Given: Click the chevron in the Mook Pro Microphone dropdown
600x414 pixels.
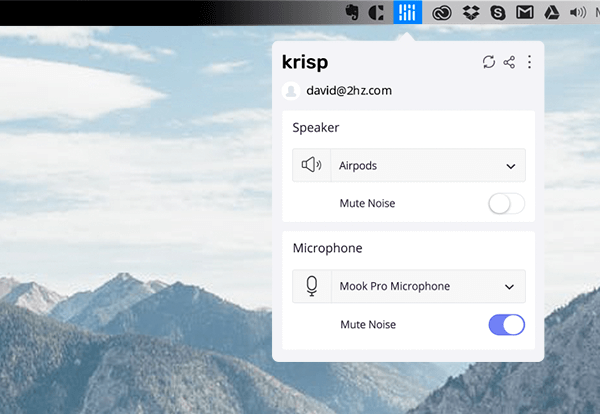Looking at the screenshot, I should click(x=509, y=287).
